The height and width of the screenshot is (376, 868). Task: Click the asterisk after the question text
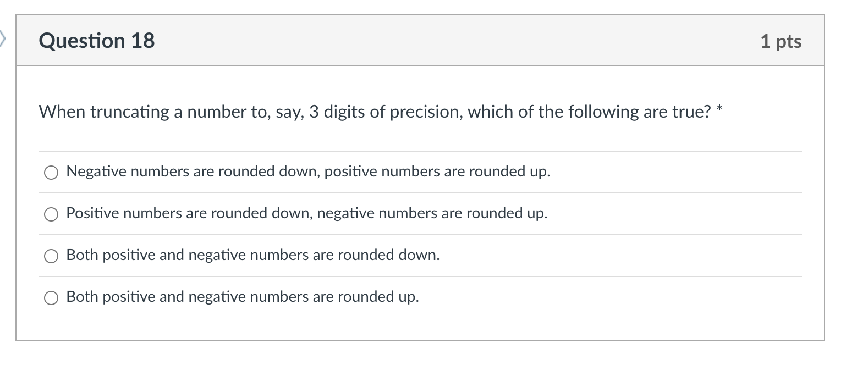[x=719, y=108]
